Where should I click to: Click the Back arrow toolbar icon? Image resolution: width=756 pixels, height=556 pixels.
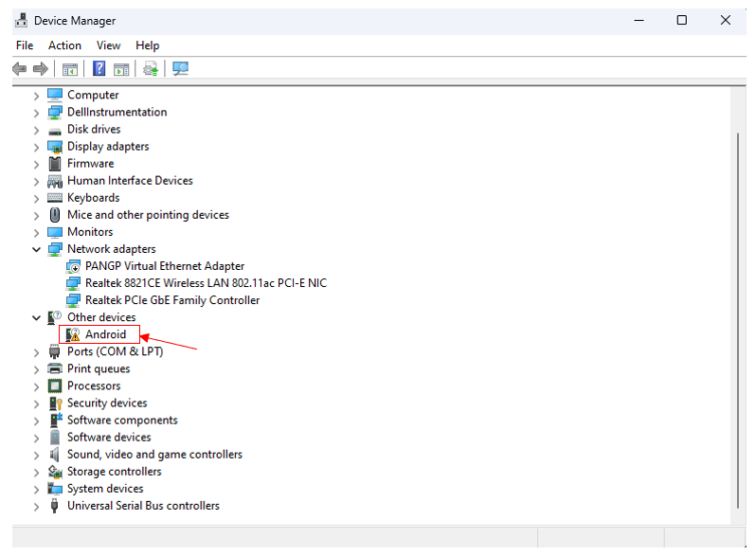[19, 69]
